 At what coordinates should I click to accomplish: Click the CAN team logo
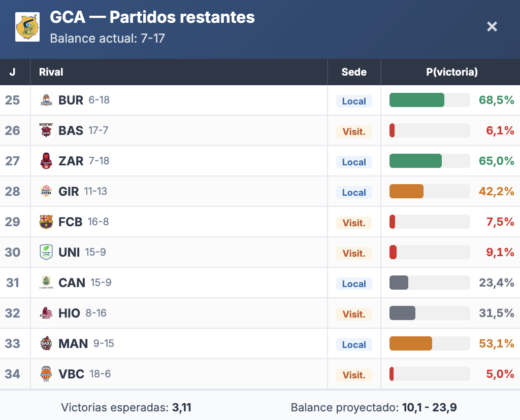(46, 283)
